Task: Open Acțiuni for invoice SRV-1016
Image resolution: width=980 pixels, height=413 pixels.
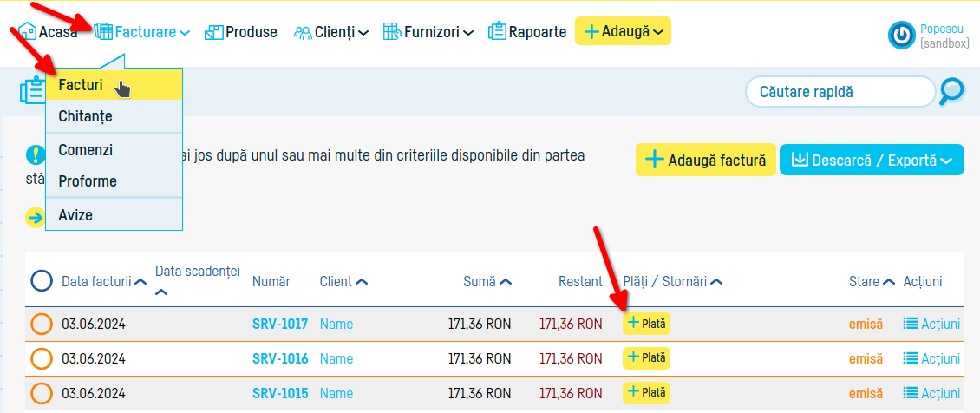Action: click(931, 358)
